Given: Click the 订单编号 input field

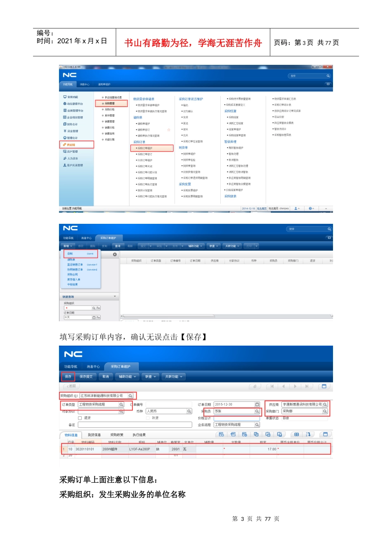Looking at the screenshot, I should pyautogui.click(x=169, y=405).
